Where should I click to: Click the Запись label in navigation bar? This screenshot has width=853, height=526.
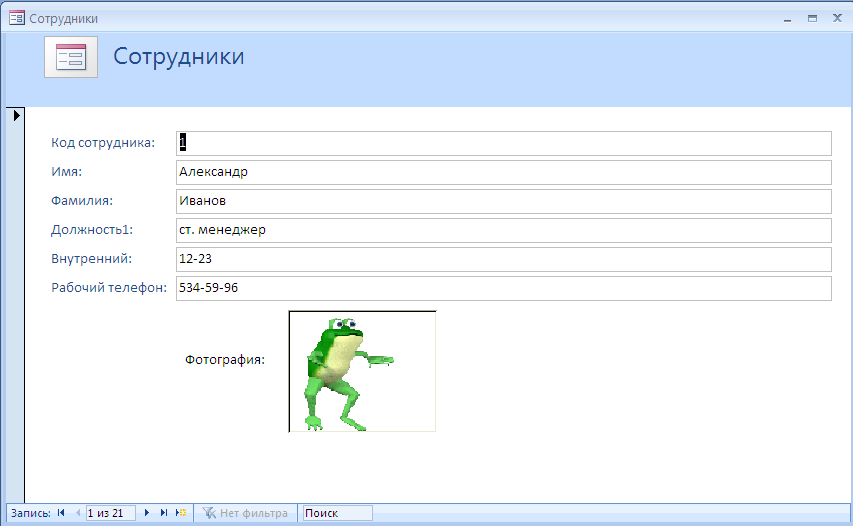30,513
